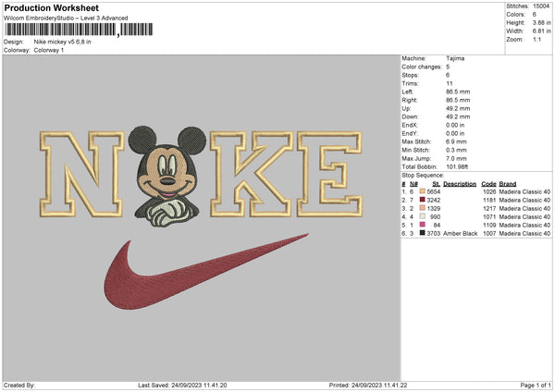555x392 pixels.
Task: Click the 'Up:' extent label
Action: [x=406, y=108]
